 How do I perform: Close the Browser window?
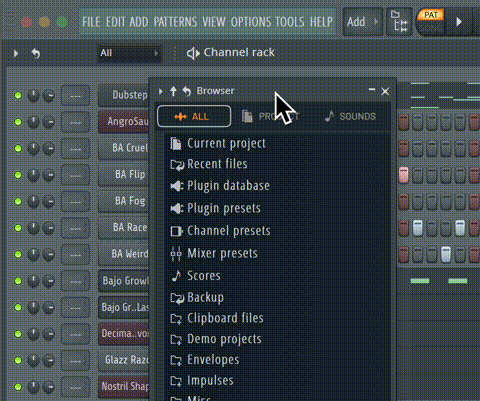point(385,91)
